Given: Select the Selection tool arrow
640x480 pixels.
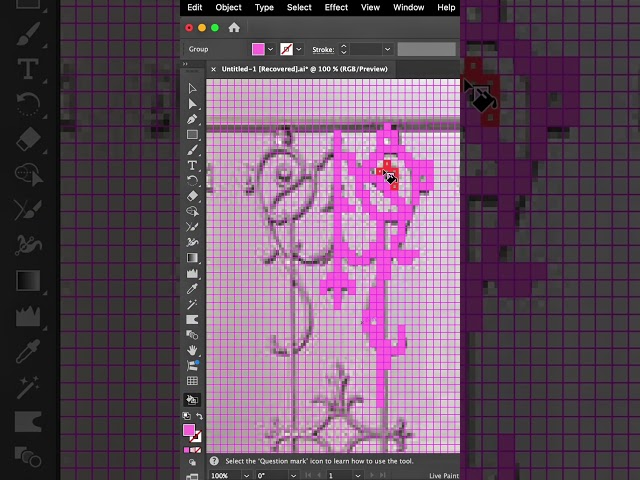Looking at the screenshot, I should (x=192, y=89).
